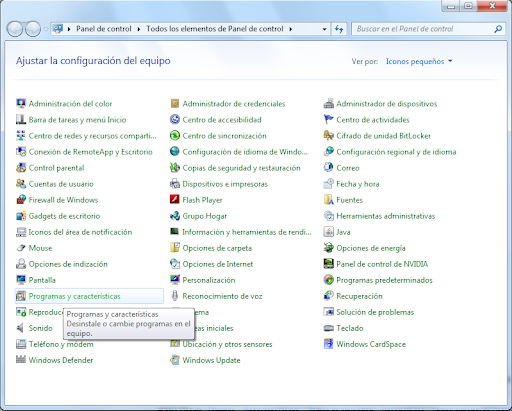
Task: Open the Correo link
Action: [348, 168]
